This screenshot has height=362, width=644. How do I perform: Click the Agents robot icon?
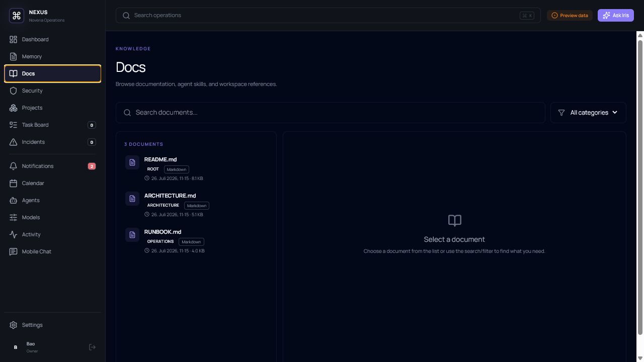[x=14, y=200]
